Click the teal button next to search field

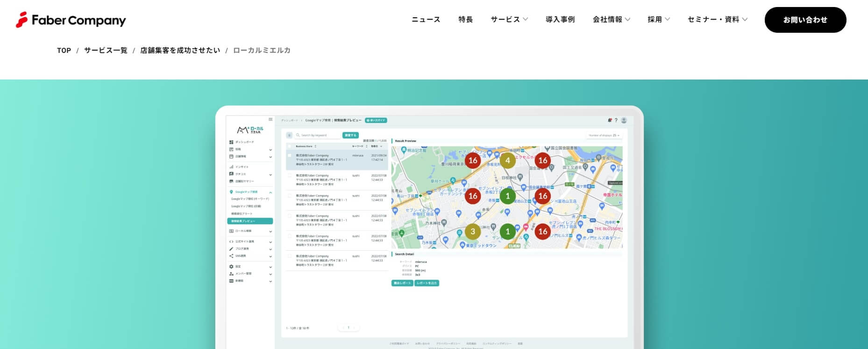pyautogui.click(x=350, y=135)
